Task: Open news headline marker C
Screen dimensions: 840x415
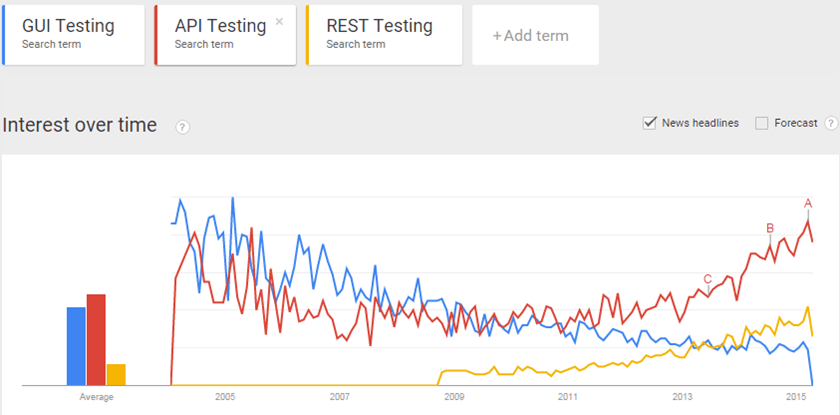Action: (708, 279)
